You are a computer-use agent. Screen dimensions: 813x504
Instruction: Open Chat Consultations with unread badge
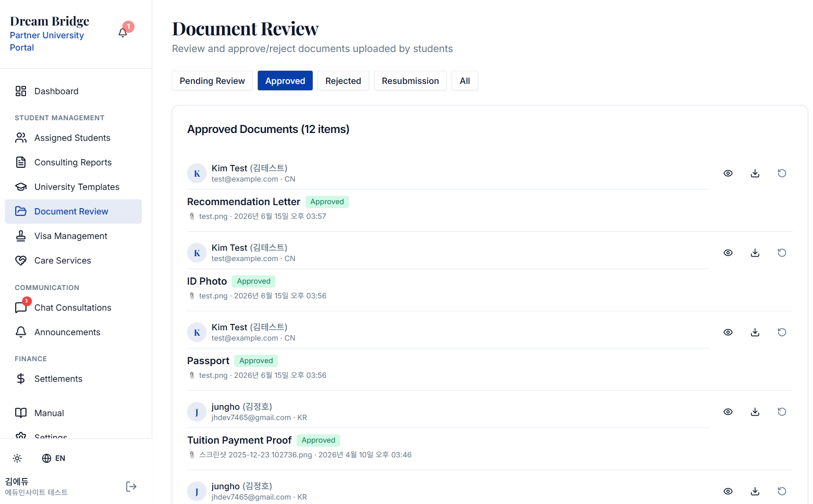[x=73, y=308]
